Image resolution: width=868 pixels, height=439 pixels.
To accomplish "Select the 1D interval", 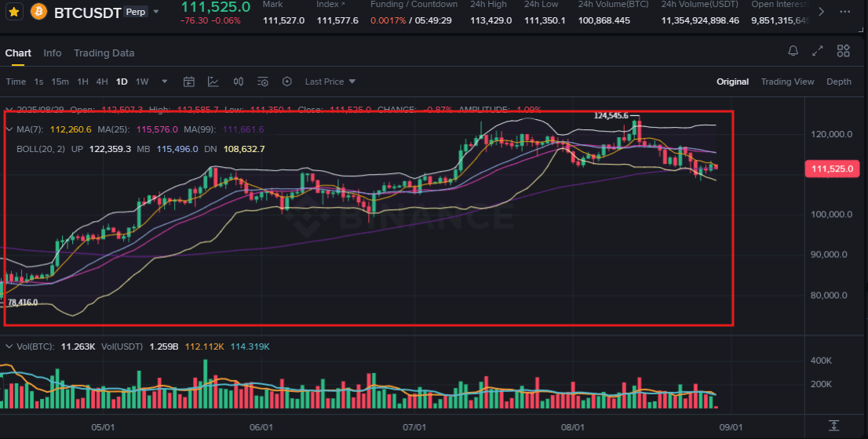I will tap(122, 82).
